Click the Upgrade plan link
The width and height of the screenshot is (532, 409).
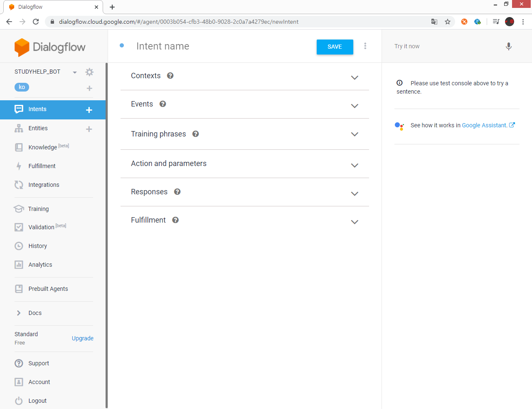pyautogui.click(x=83, y=338)
